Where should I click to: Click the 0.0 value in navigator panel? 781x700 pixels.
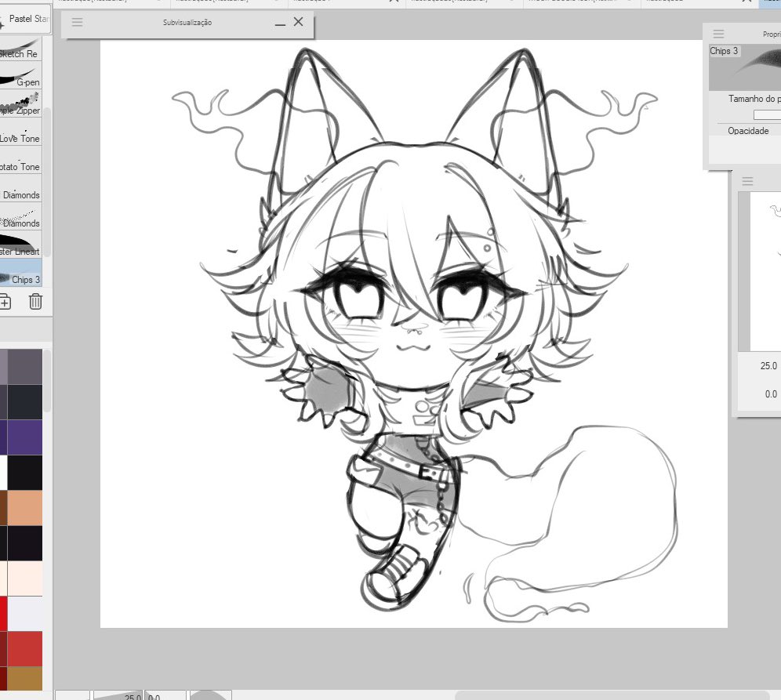771,394
